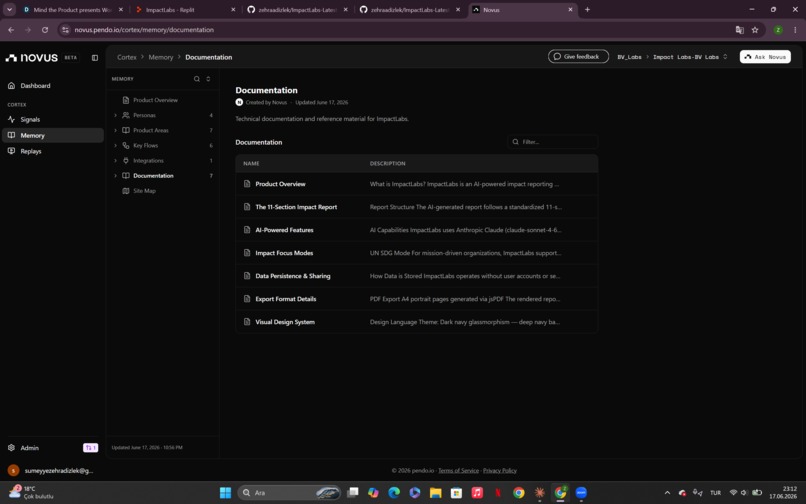Screen dimensions: 806x504
Task: Open the Privacy Policy link
Action: pos(500,471)
